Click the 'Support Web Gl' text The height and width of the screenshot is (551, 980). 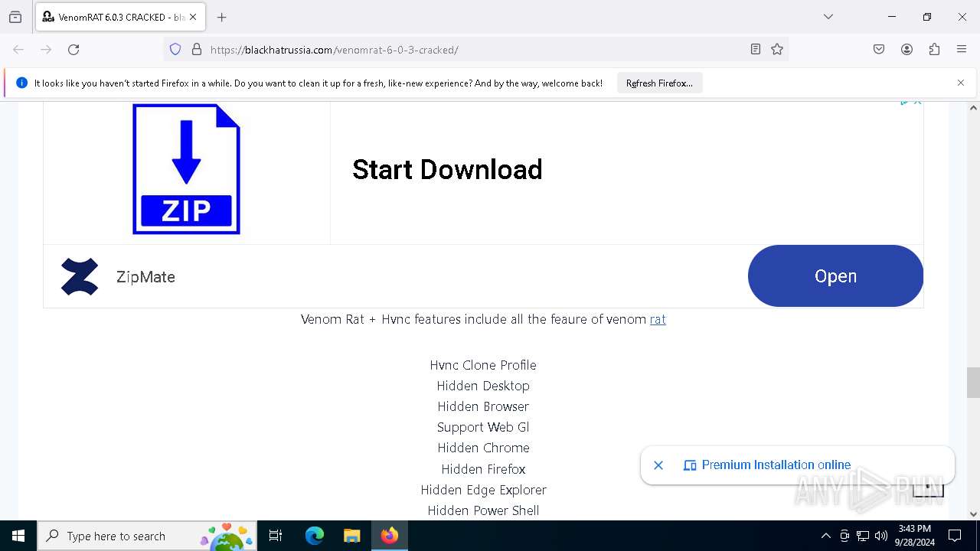click(x=483, y=427)
